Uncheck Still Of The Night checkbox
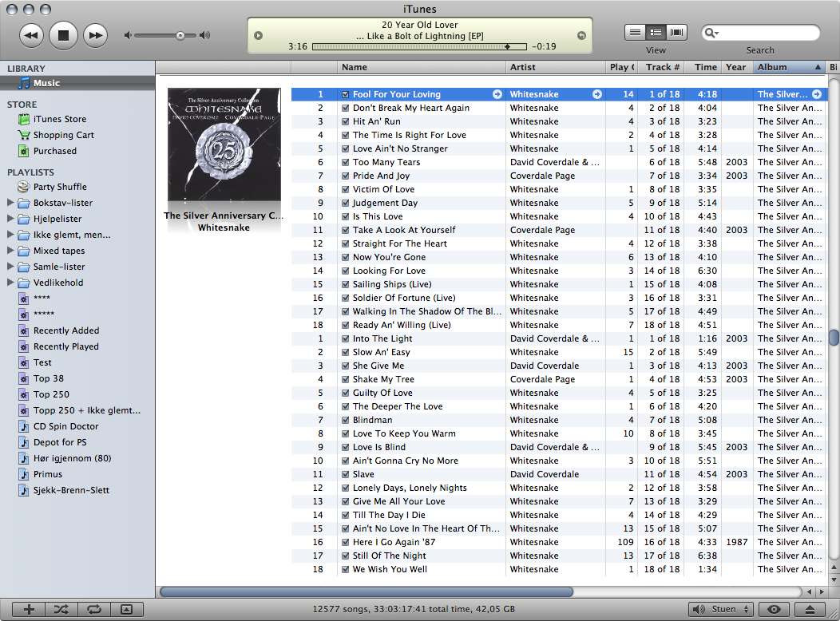The width and height of the screenshot is (840, 621). pyautogui.click(x=346, y=556)
